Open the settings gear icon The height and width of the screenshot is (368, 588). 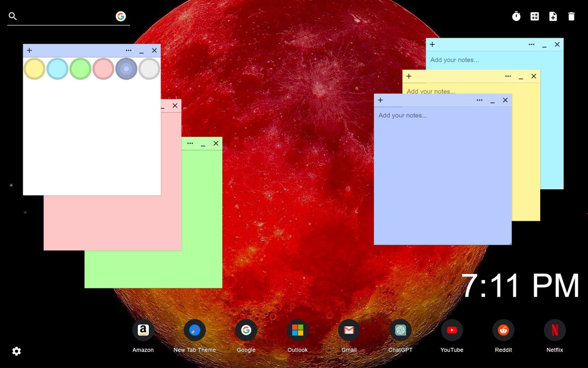tap(17, 351)
